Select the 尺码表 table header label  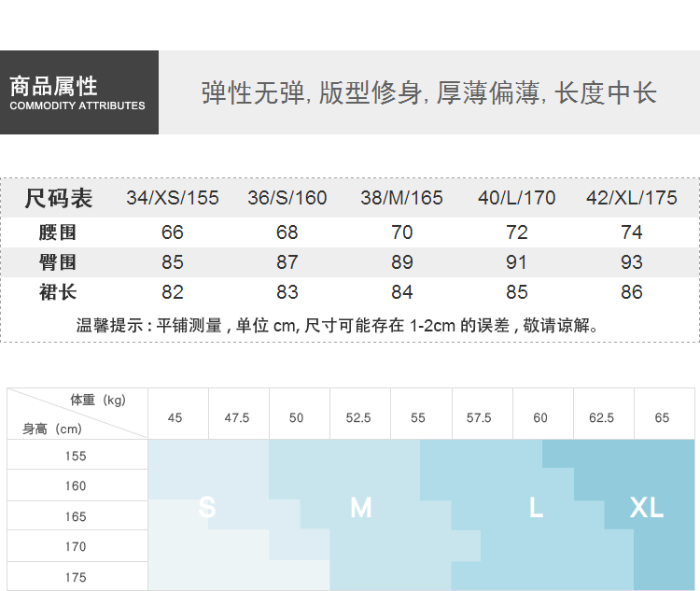pos(59,198)
